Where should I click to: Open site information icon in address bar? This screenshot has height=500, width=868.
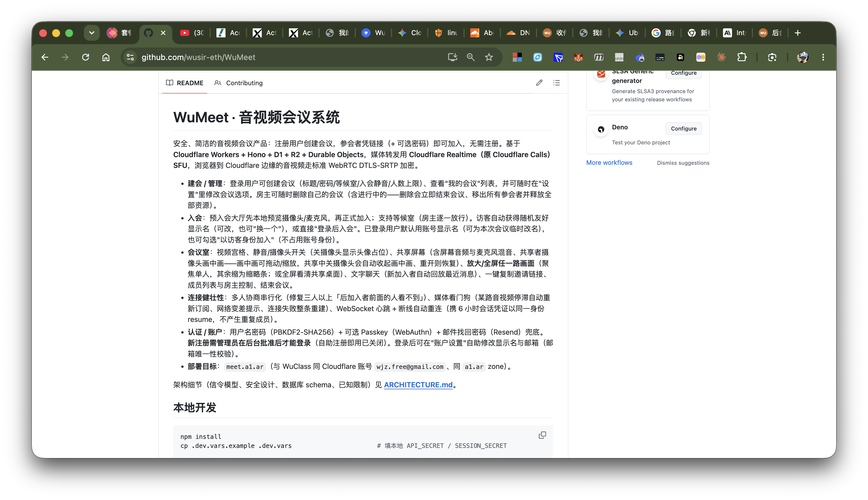pyautogui.click(x=130, y=57)
